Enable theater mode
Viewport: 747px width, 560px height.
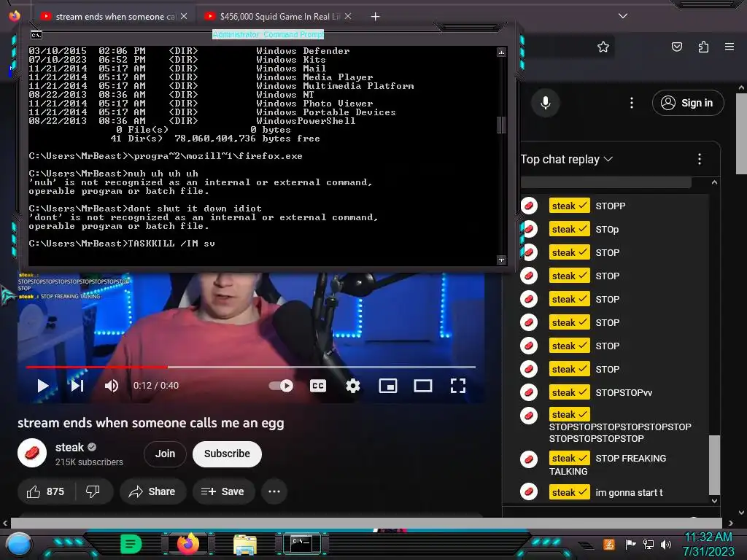[422, 386]
